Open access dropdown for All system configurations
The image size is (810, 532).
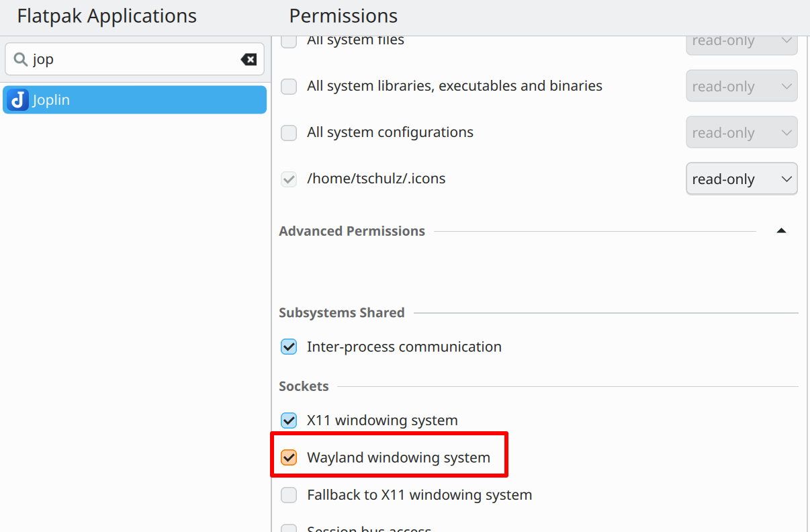click(x=741, y=133)
